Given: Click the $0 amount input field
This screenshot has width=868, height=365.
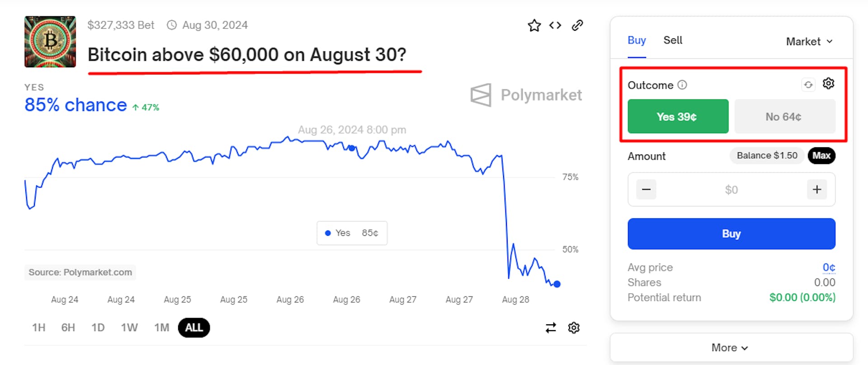Looking at the screenshot, I should [x=731, y=189].
